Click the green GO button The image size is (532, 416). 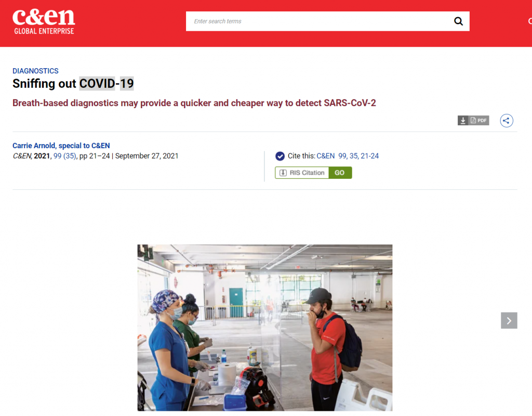click(x=340, y=173)
